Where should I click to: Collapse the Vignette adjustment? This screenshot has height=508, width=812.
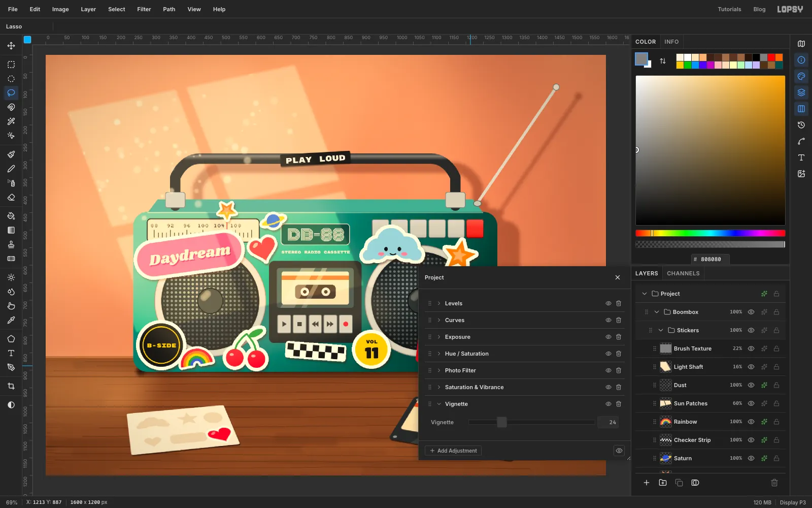click(x=439, y=404)
